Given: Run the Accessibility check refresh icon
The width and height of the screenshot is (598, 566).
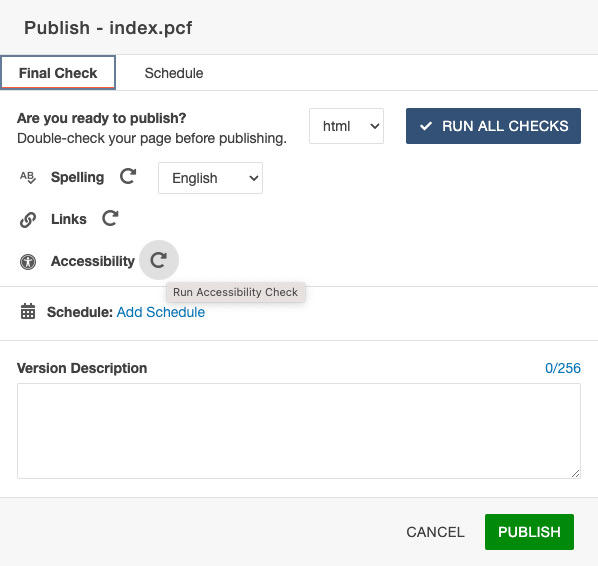Looking at the screenshot, I should point(159,260).
